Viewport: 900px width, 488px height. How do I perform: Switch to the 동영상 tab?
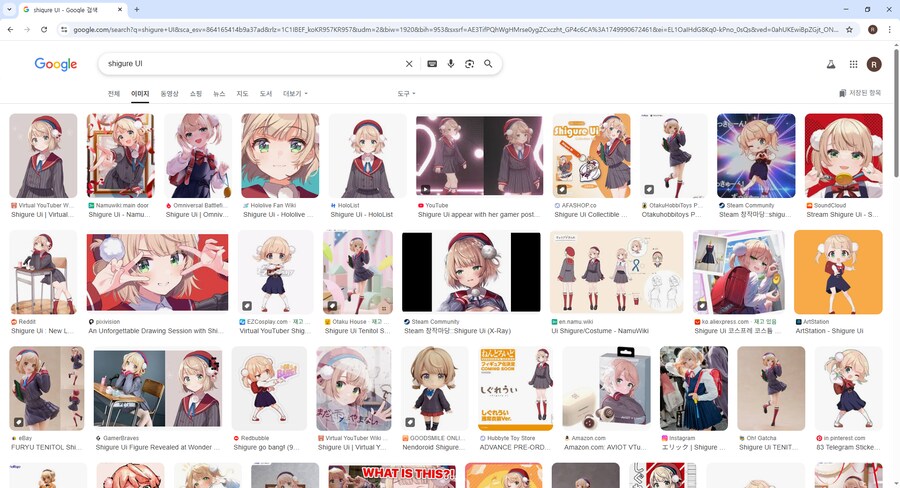click(x=169, y=94)
